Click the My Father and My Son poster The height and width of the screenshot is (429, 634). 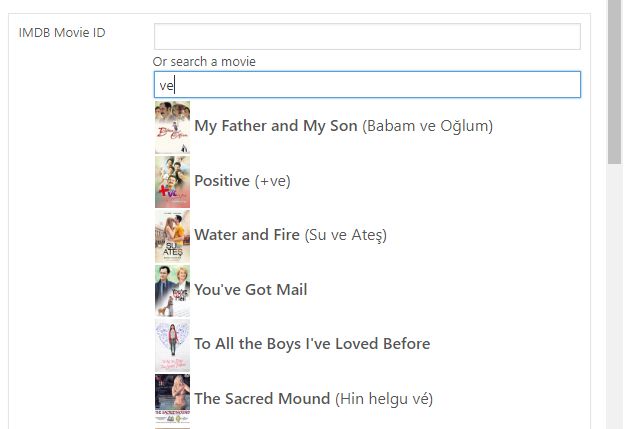coord(172,126)
